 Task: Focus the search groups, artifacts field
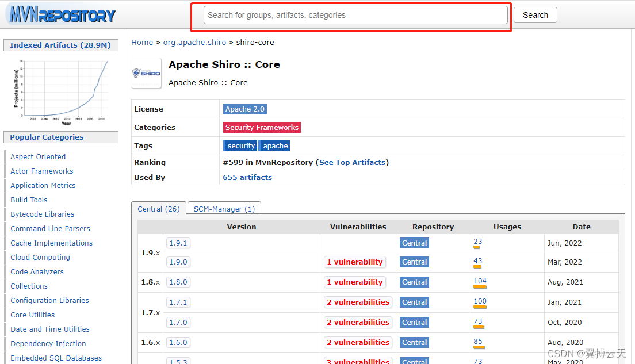[x=355, y=15]
